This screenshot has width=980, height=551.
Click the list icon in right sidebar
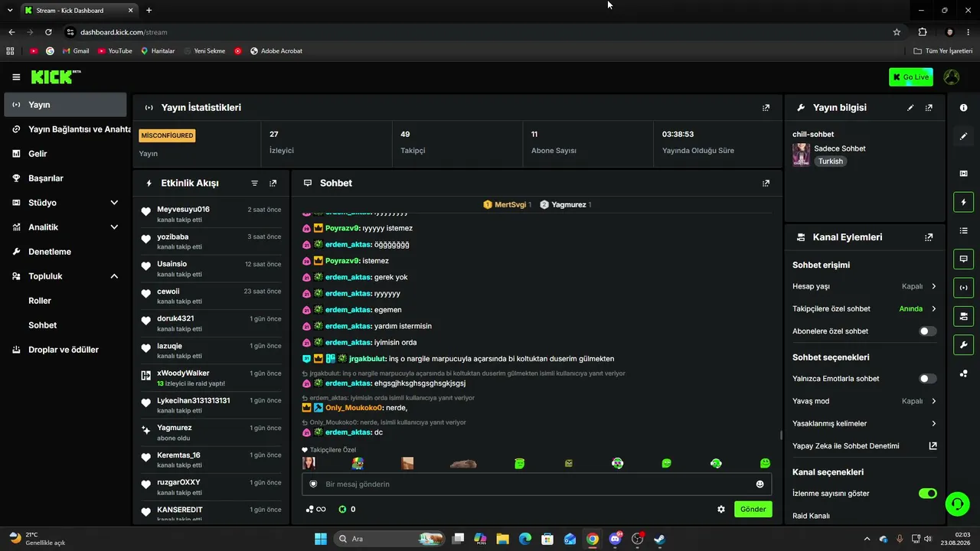pos(963,230)
